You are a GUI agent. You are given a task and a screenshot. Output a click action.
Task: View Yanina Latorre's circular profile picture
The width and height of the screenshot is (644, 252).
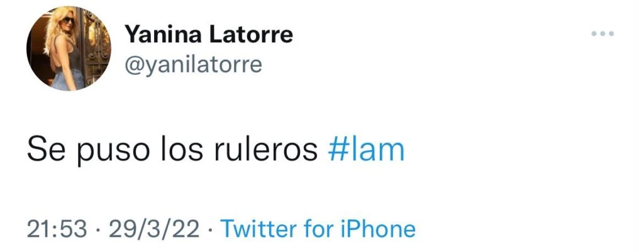coord(69,48)
